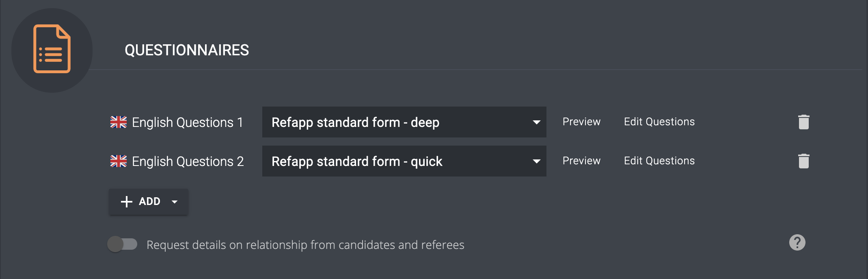Screen dimensions: 868x279
Task: Click the UK flag beside English Questions 1
Action: (x=119, y=122)
